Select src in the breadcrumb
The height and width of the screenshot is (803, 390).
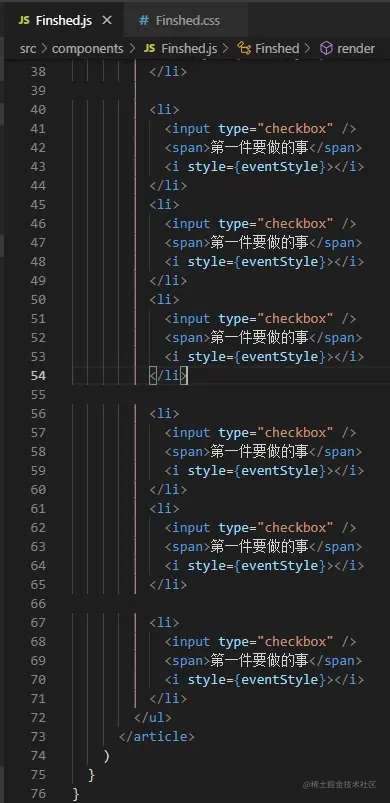pos(28,49)
